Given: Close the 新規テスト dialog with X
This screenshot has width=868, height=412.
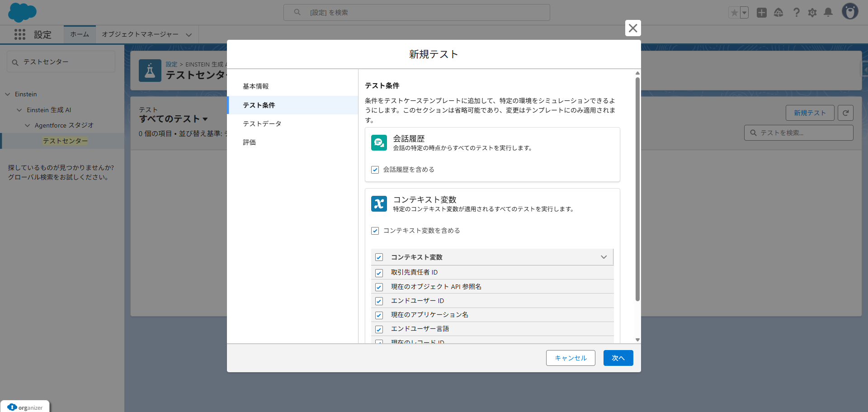Looking at the screenshot, I should 633,28.
